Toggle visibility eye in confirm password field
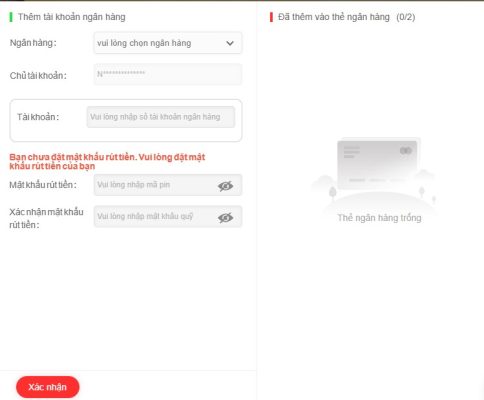Image resolution: width=484 pixels, height=400 pixels. 226,218
